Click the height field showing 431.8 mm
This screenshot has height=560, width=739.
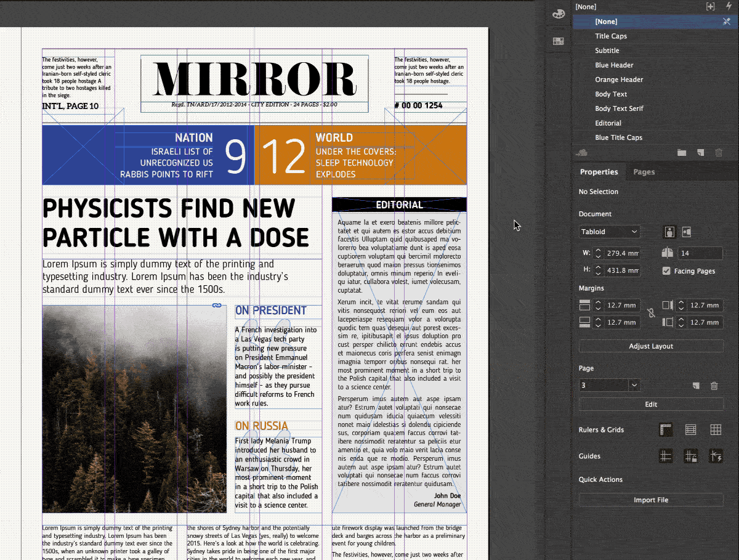(622, 270)
